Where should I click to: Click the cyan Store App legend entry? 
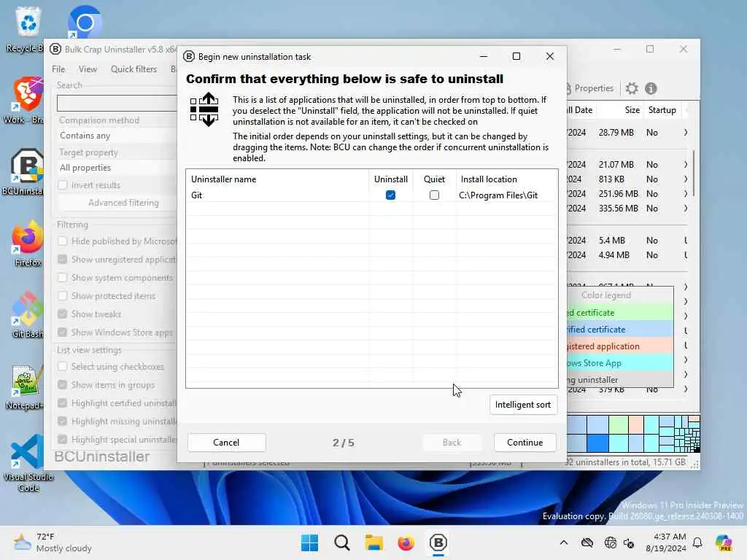point(620,363)
